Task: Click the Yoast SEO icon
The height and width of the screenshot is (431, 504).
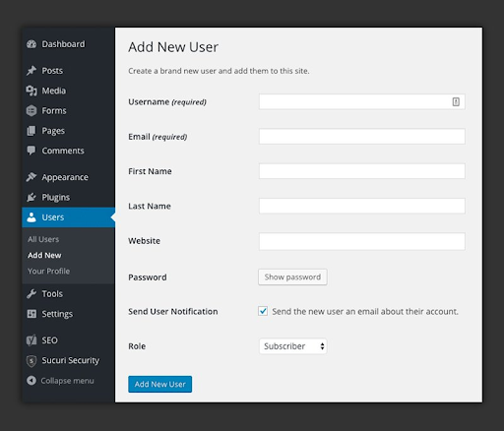Action: 31,340
